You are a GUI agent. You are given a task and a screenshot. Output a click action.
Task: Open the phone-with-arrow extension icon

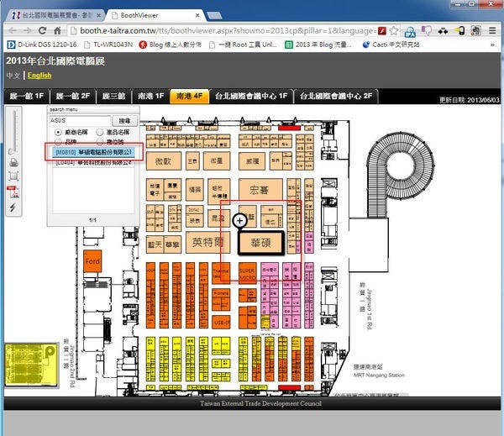[459, 31]
